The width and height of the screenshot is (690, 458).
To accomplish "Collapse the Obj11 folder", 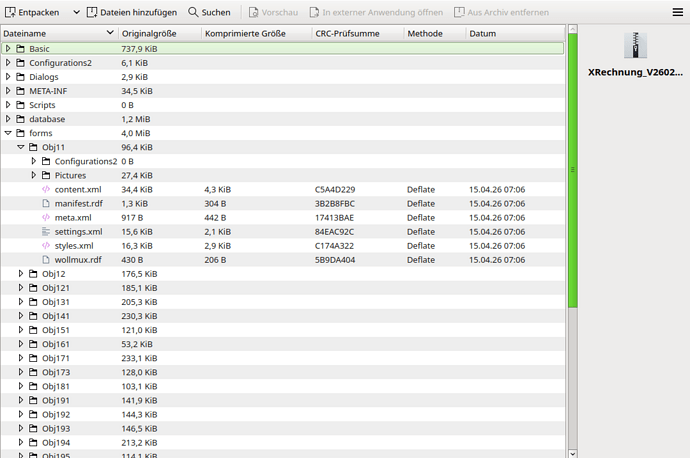I will coord(21,147).
